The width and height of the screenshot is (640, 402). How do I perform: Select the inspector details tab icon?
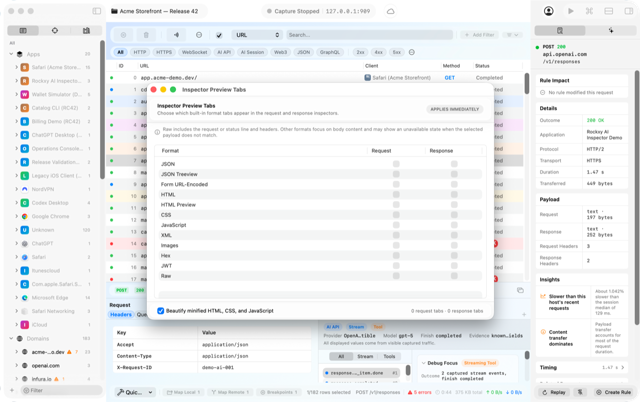pyautogui.click(x=560, y=31)
